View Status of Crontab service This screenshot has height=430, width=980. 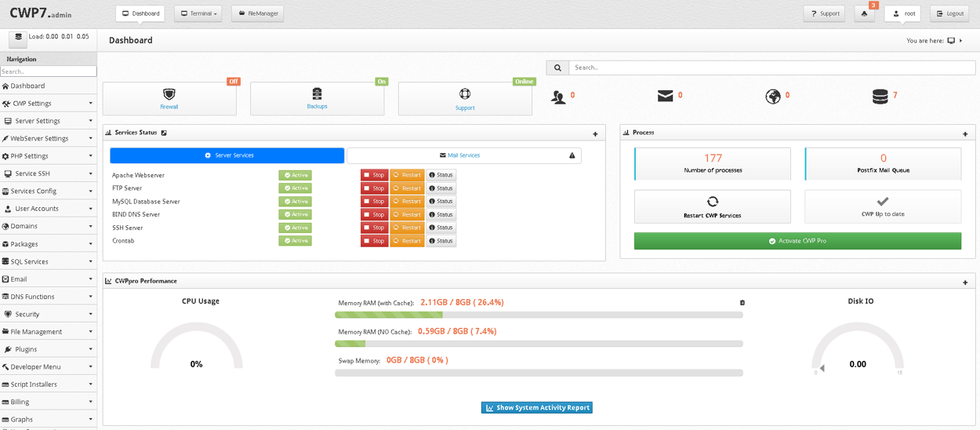[441, 241]
